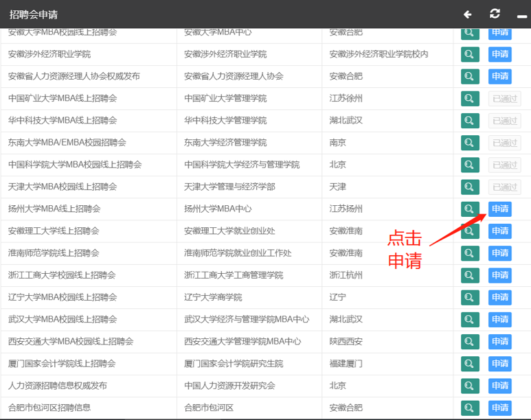Open search icon for 中国矿业大学MBA线上招聘会

click(470, 99)
